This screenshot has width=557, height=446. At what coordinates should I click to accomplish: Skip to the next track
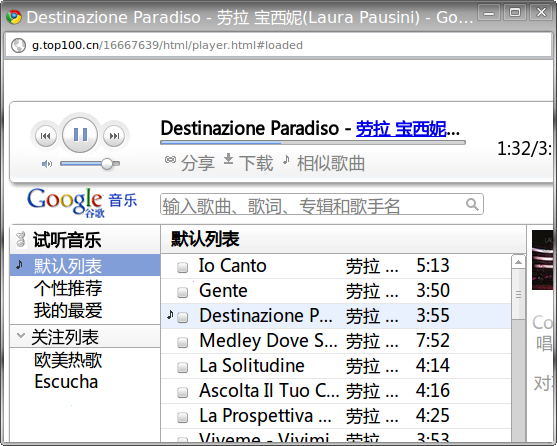pos(114,136)
